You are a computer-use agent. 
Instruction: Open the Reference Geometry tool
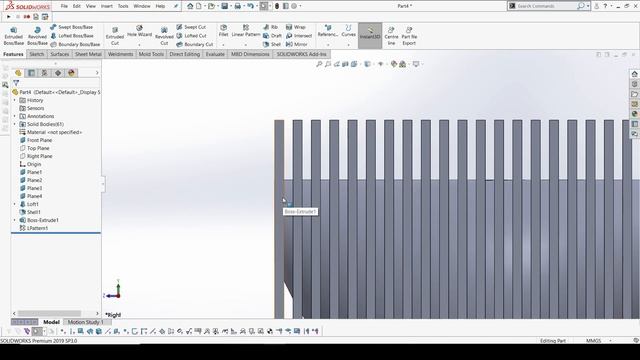(x=328, y=31)
